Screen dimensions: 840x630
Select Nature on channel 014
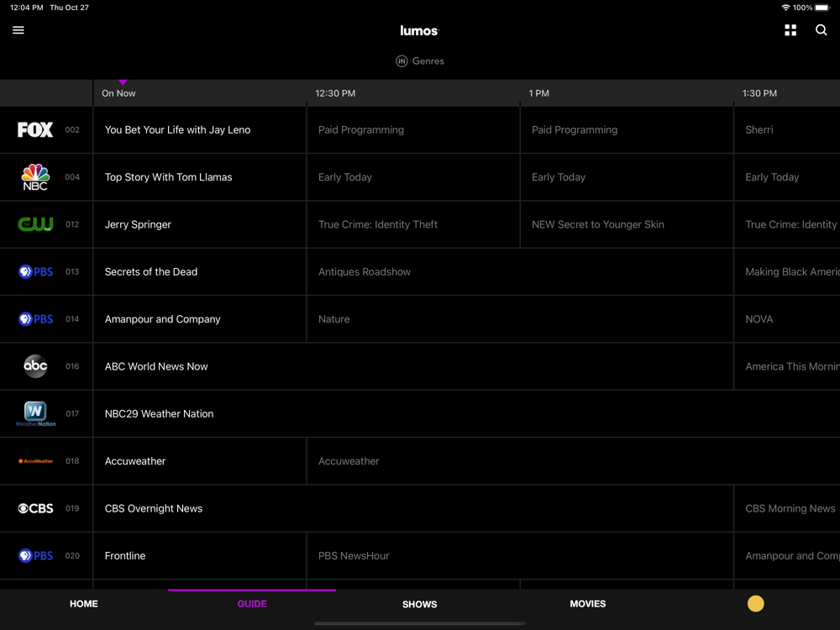pyautogui.click(x=520, y=318)
